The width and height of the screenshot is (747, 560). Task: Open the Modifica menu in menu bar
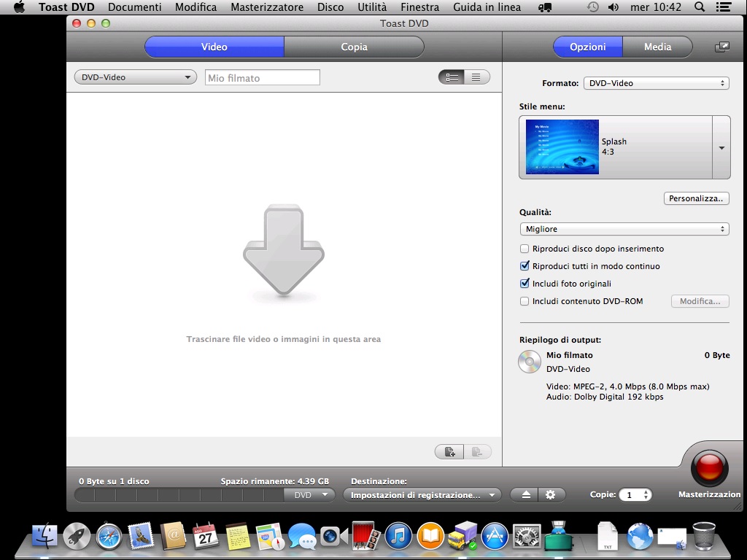pos(196,7)
